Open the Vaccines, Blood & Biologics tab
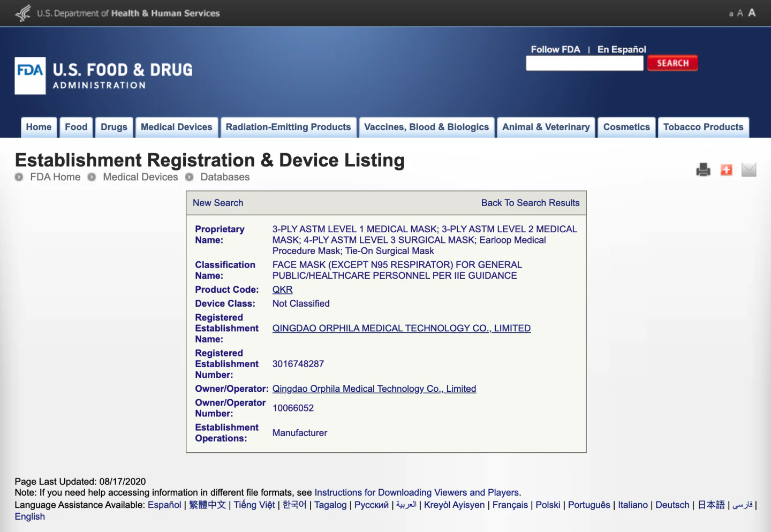Screen dimensions: 771x532 pos(427,127)
